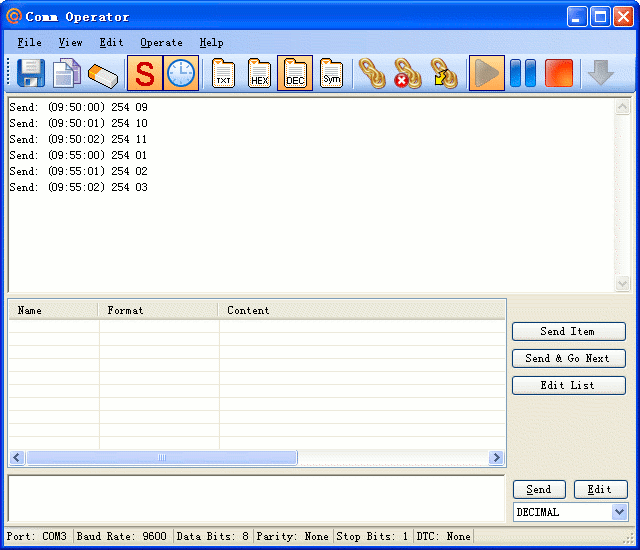Click the Name column header
Viewport: 640px width, 550px height.
[x=53, y=310]
